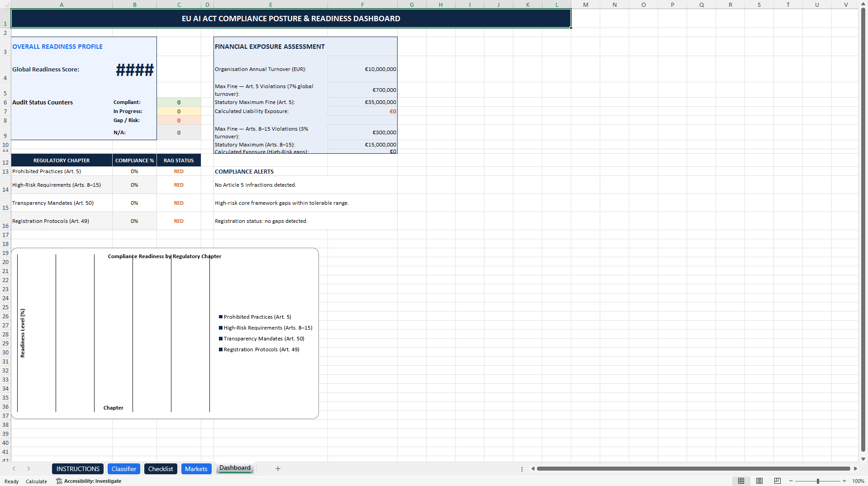Image resolution: width=868 pixels, height=486 pixels.
Task: Open the INSTRUCTIONS sheet tab
Action: point(78,469)
